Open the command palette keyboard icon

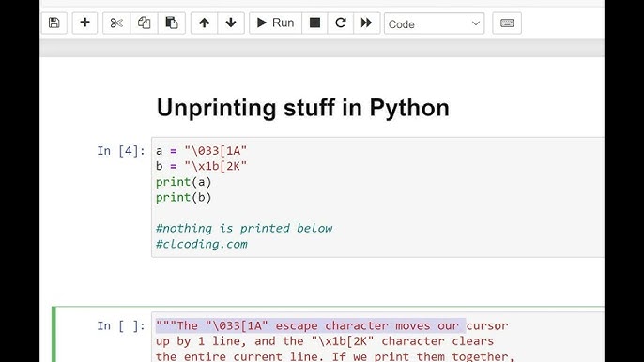[x=507, y=23]
